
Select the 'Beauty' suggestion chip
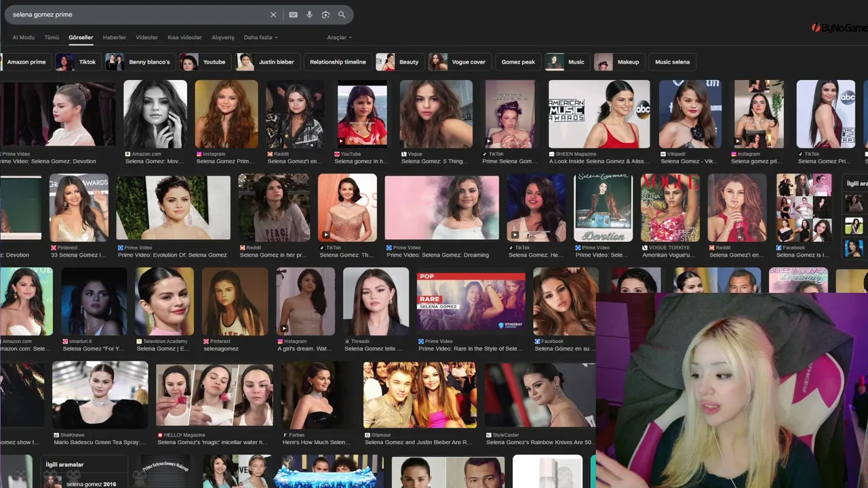point(399,62)
